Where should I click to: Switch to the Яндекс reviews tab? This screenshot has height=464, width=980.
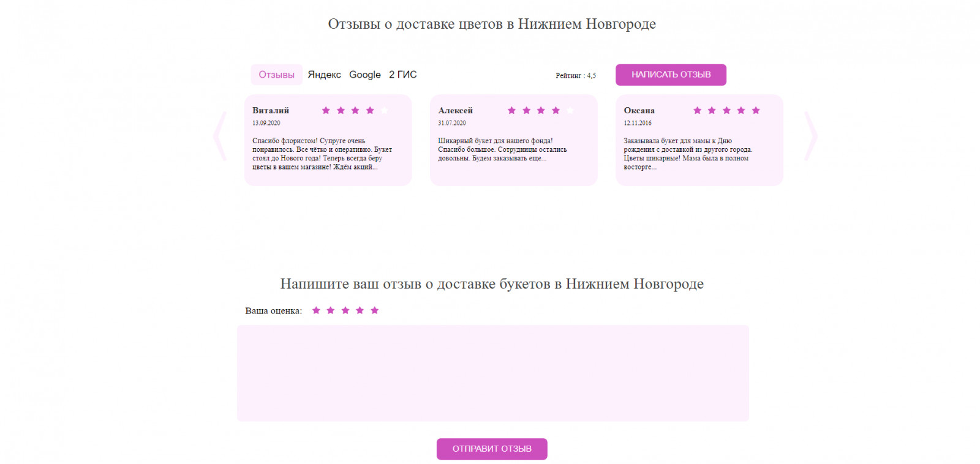pyautogui.click(x=324, y=75)
